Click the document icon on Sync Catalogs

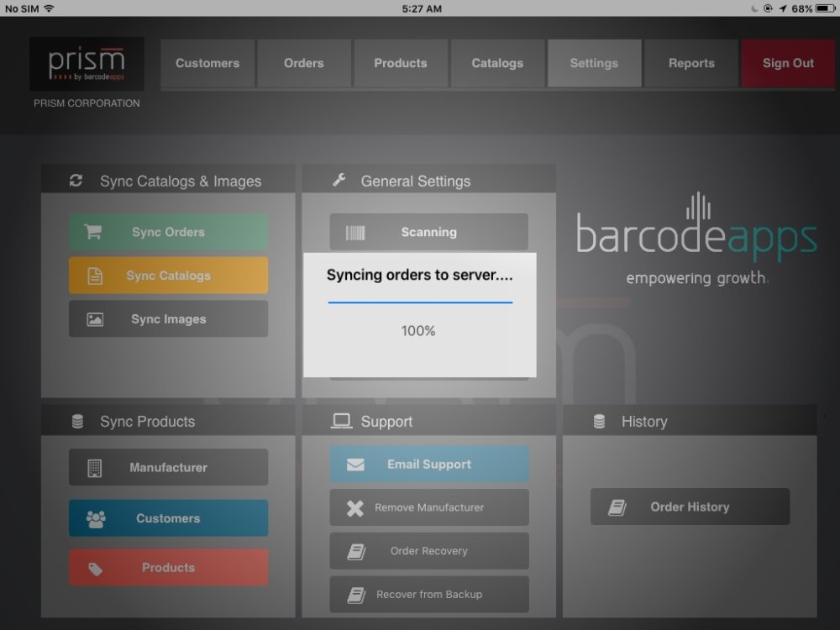[95, 276]
